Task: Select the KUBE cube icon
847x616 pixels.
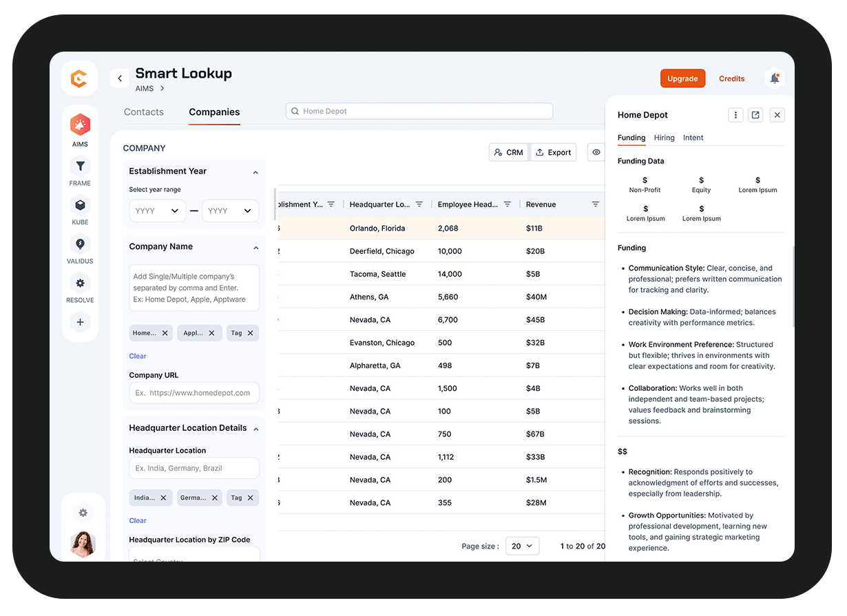Action: pos(80,205)
